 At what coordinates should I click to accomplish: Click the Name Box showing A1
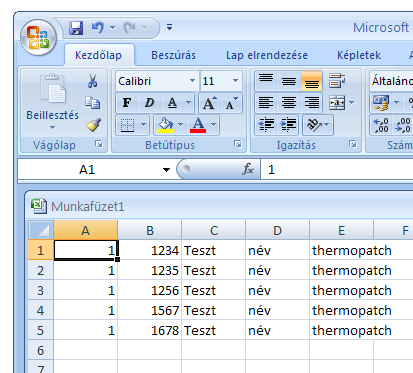tap(87, 170)
